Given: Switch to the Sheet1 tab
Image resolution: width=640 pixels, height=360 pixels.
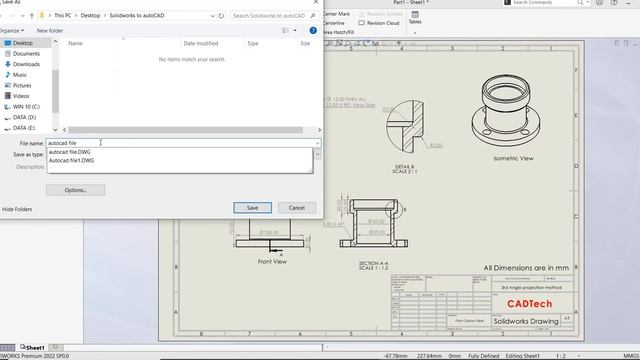Looking at the screenshot, I should [32, 347].
